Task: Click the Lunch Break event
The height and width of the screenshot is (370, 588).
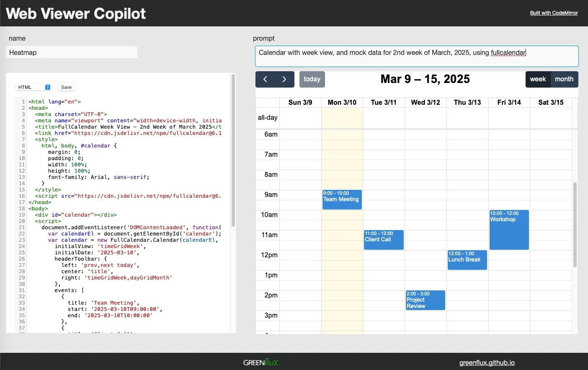Action: click(467, 260)
